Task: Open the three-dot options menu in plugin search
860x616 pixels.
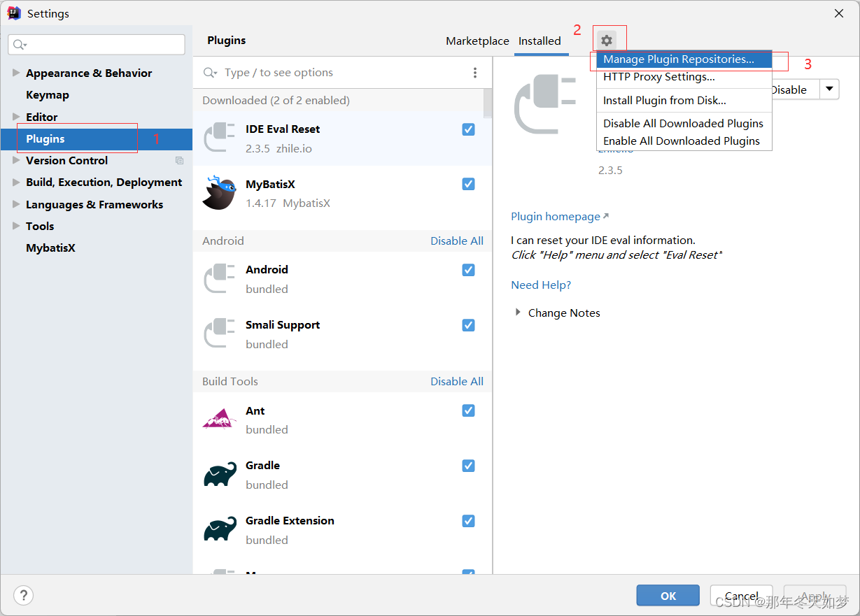Action: 475,73
